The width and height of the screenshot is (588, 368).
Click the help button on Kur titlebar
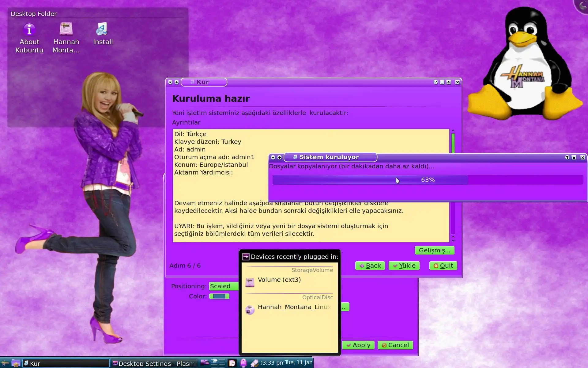point(435,82)
